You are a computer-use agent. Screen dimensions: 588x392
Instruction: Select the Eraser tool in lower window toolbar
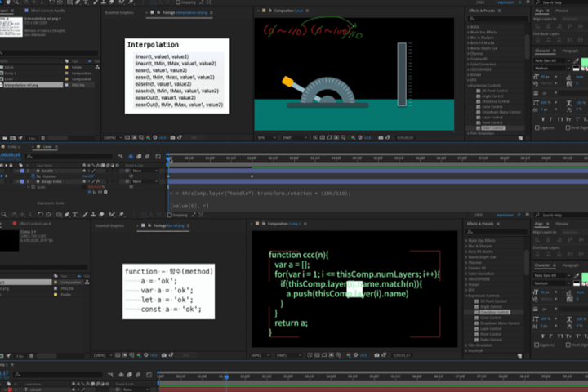[x=101, y=215]
